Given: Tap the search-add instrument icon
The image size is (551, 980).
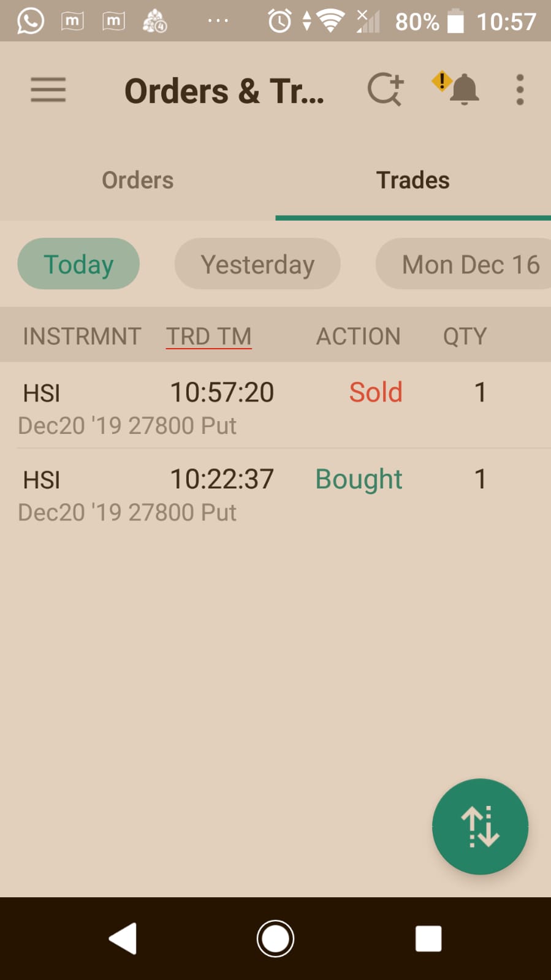Looking at the screenshot, I should coord(385,90).
